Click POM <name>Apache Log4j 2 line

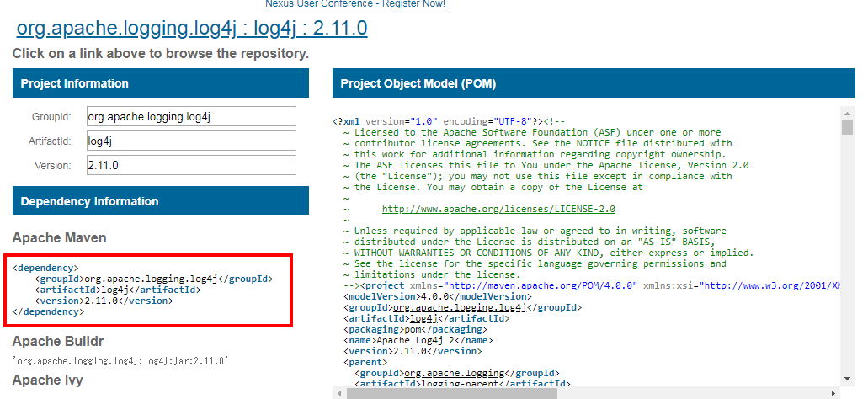coord(418,340)
